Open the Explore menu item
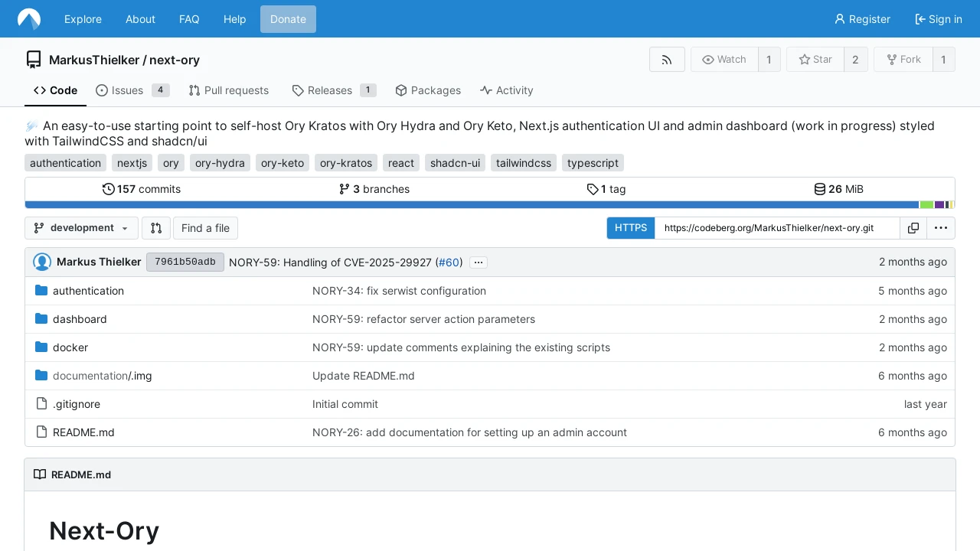Screen dimensions: 980x551 (83, 19)
